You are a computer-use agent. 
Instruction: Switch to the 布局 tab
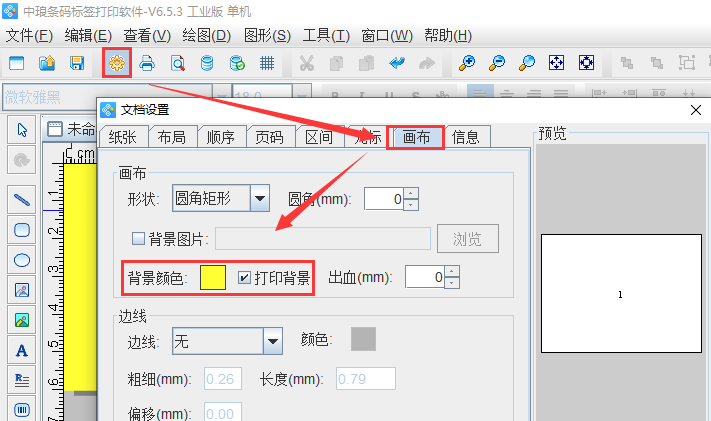(172, 137)
